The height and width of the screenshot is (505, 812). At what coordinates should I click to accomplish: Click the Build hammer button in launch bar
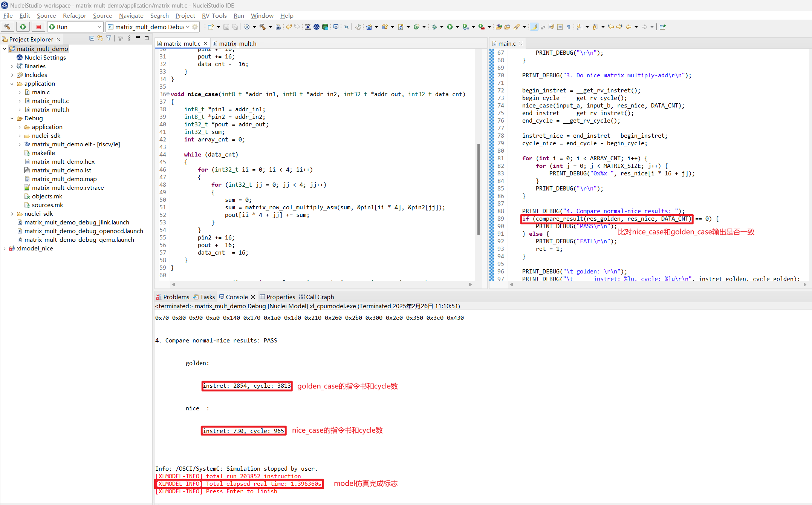(x=8, y=27)
